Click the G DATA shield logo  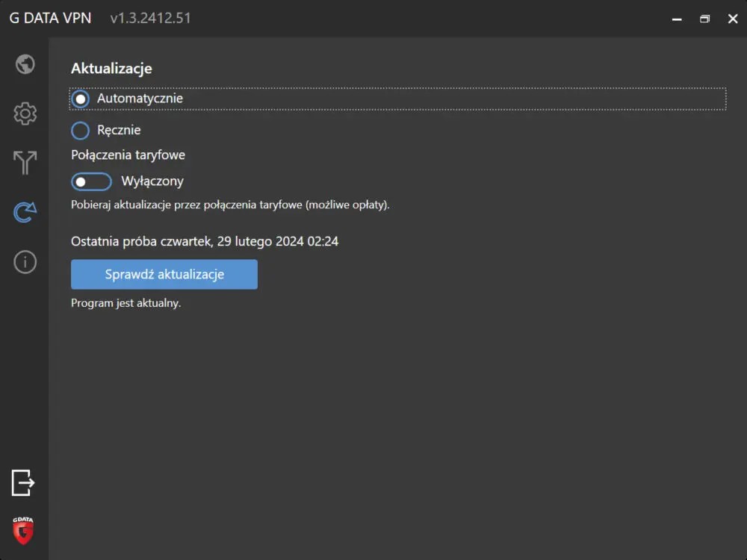tap(23, 530)
